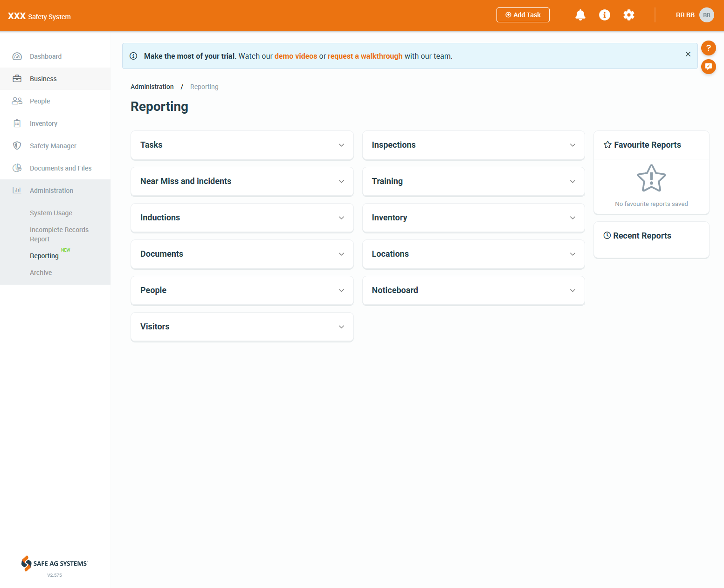
Task: Click the Safety Manager shield icon
Action: [17, 146]
